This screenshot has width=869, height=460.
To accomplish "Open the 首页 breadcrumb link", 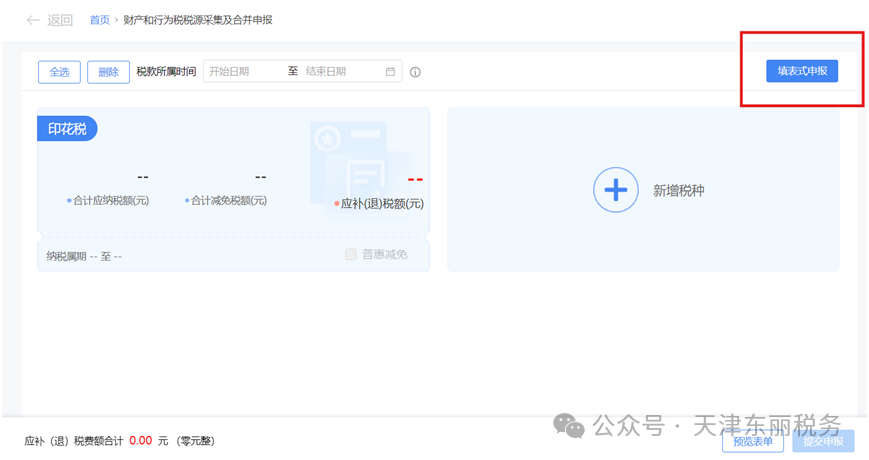I will click(100, 20).
